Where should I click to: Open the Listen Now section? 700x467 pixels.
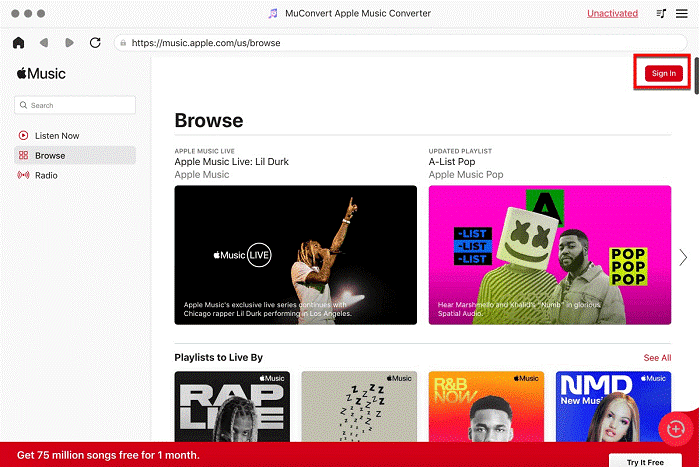[x=56, y=135]
